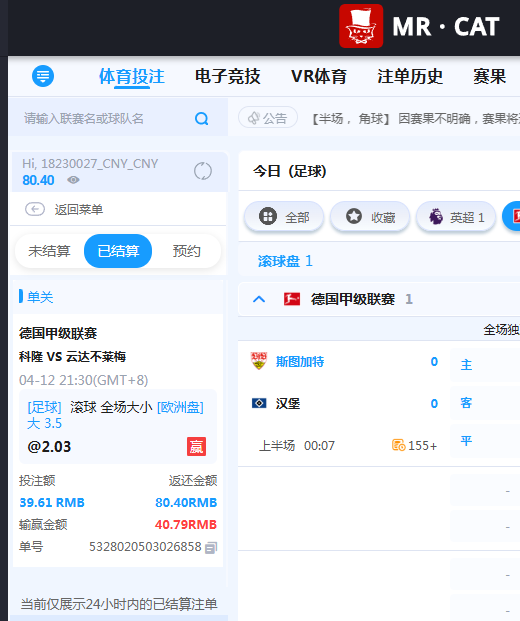Collapse the 滚球盘 1 section
Screen dimensions: 520x621
click(285, 261)
